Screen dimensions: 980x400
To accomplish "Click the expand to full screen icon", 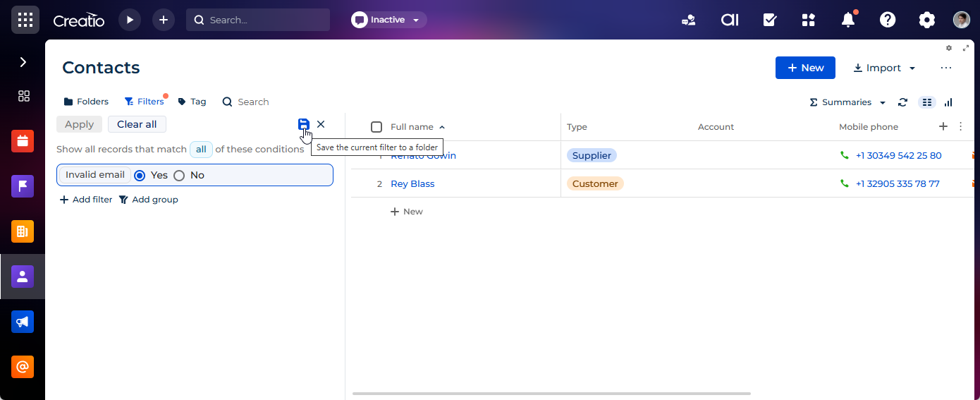I will point(966,48).
